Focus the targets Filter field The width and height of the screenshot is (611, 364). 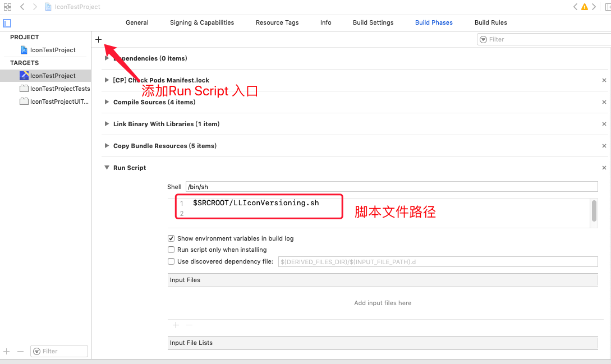tap(59, 351)
